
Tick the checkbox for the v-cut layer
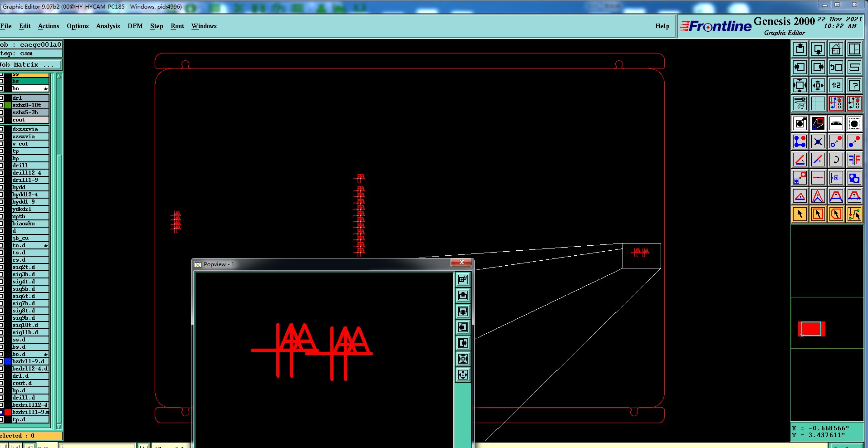pyautogui.click(x=1, y=144)
